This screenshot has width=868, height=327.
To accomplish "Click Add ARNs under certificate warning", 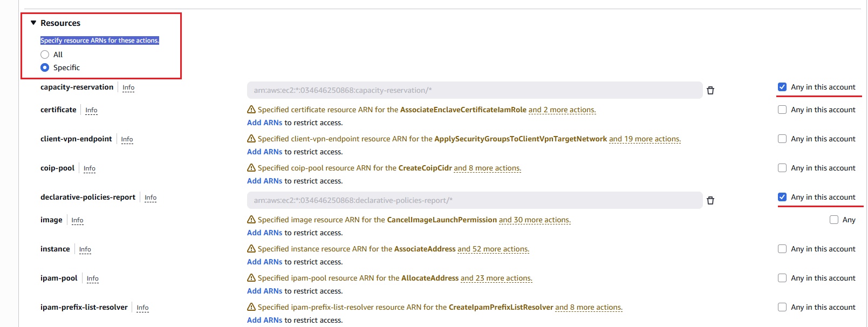I will coord(264,122).
